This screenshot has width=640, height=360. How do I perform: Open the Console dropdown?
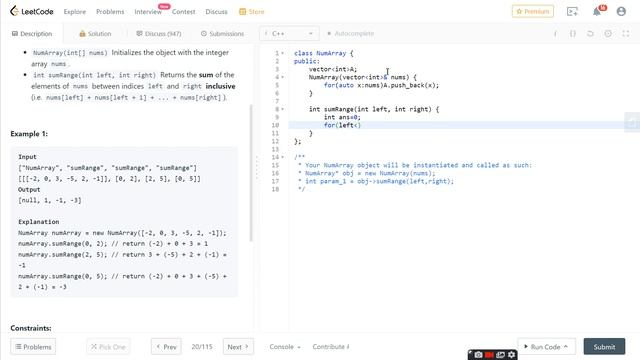(x=285, y=347)
